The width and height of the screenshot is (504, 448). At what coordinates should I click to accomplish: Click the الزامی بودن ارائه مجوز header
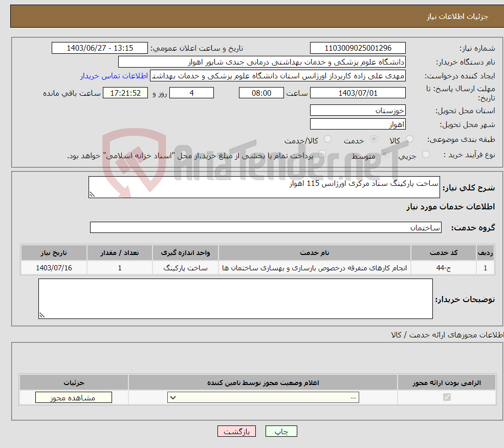[447, 382]
